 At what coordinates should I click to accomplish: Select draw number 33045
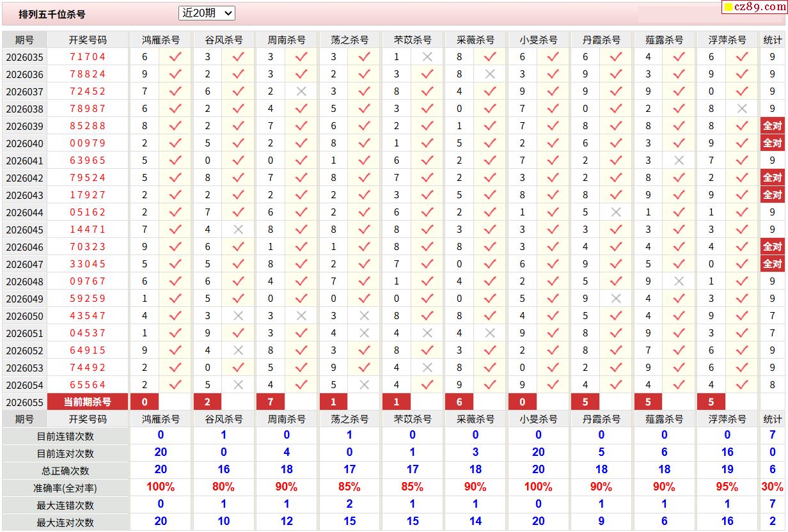88,264
